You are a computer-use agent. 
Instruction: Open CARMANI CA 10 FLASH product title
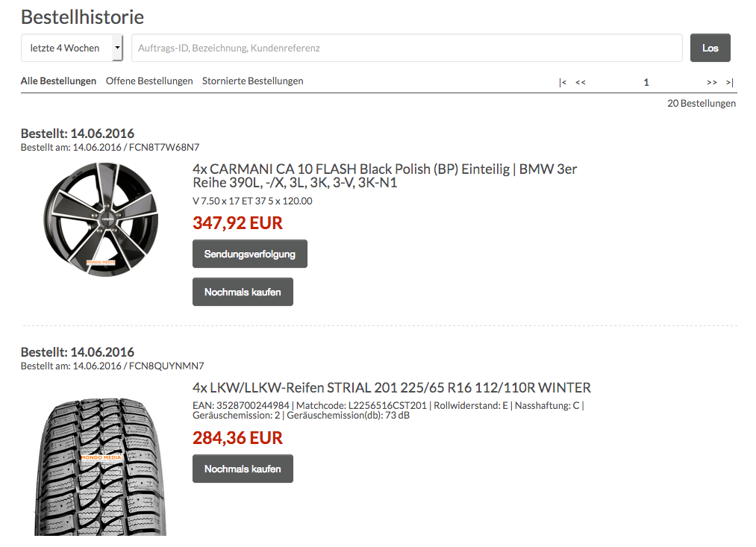[x=384, y=176]
